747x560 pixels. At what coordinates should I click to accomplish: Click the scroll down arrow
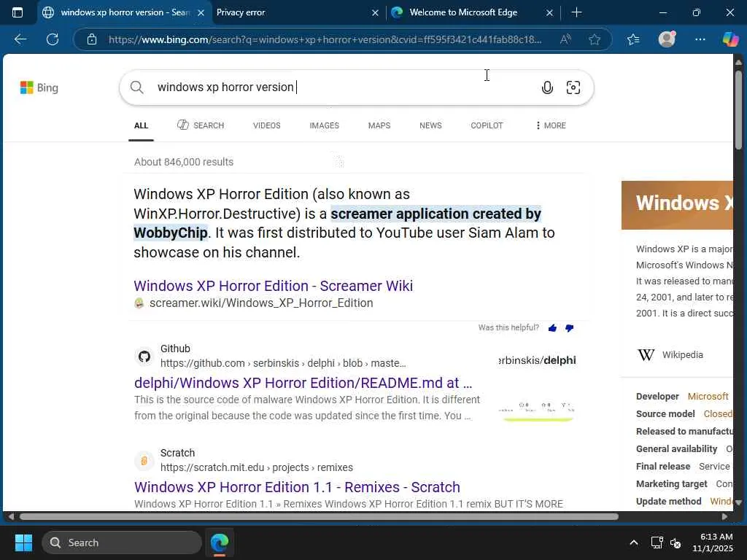[738, 502]
